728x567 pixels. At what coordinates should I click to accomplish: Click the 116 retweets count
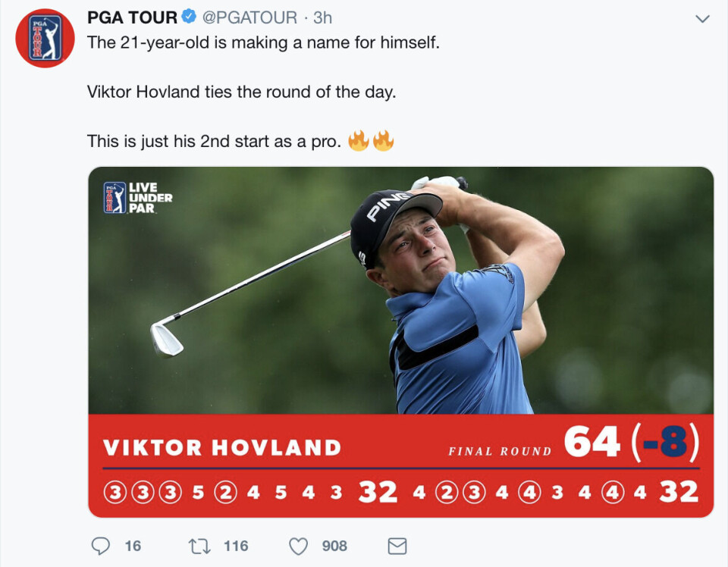pos(236,546)
